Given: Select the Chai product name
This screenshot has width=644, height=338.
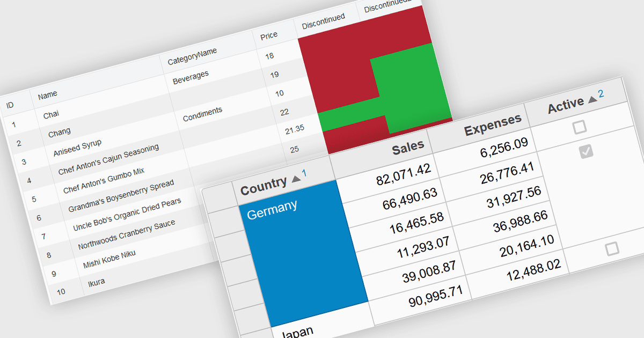Looking at the screenshot, I should click(51, 114).
